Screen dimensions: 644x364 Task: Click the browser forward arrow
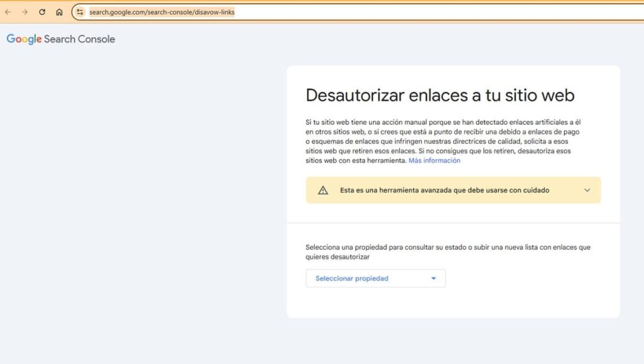click(25, 12)
